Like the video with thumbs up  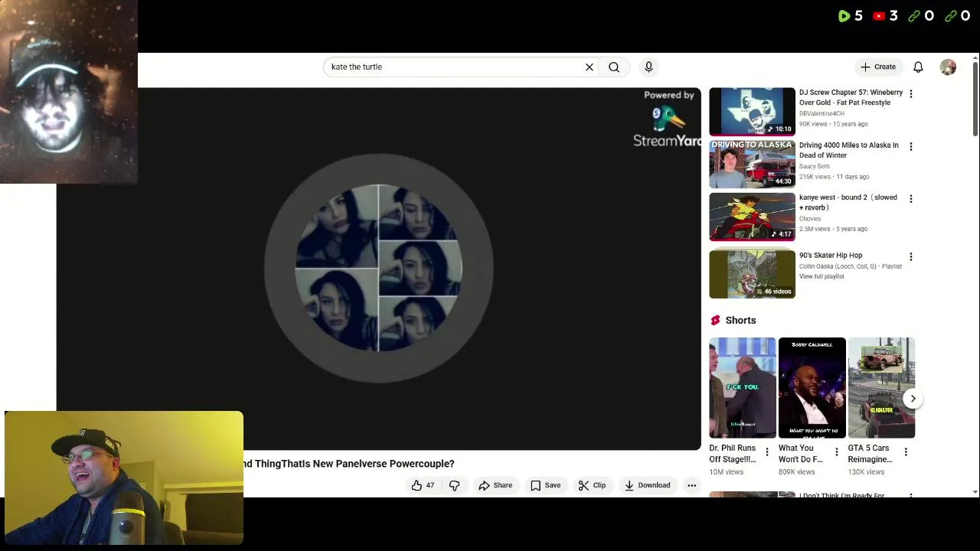423,485
